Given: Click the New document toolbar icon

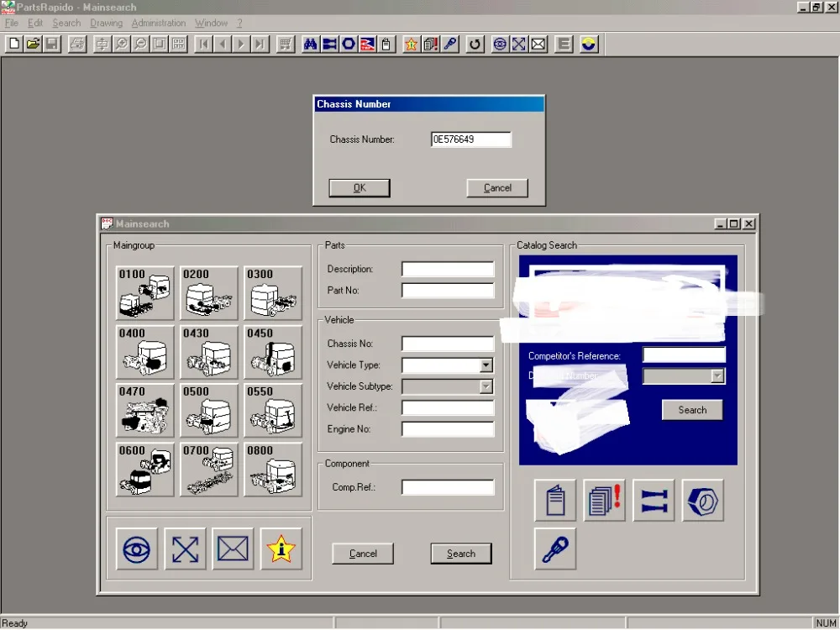Looking at the screenshot, I should [x=14, y=44].
